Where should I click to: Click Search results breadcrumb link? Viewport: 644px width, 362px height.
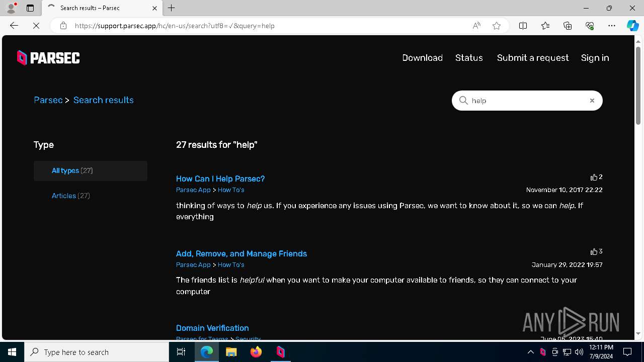(104, 100)
